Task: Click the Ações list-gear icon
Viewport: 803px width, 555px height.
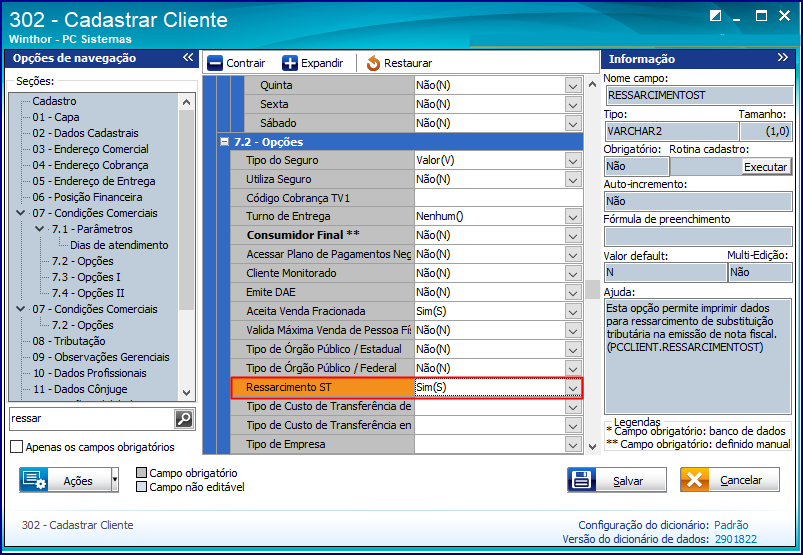Action: coord(34,480)
